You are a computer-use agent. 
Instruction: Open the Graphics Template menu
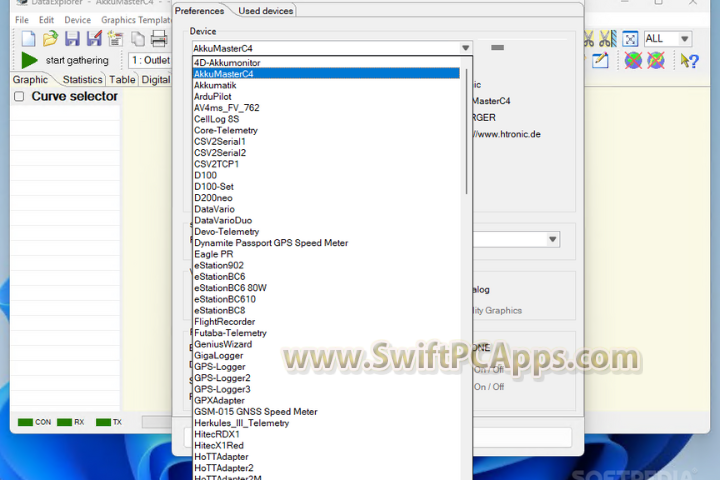(x=136, y=20)
